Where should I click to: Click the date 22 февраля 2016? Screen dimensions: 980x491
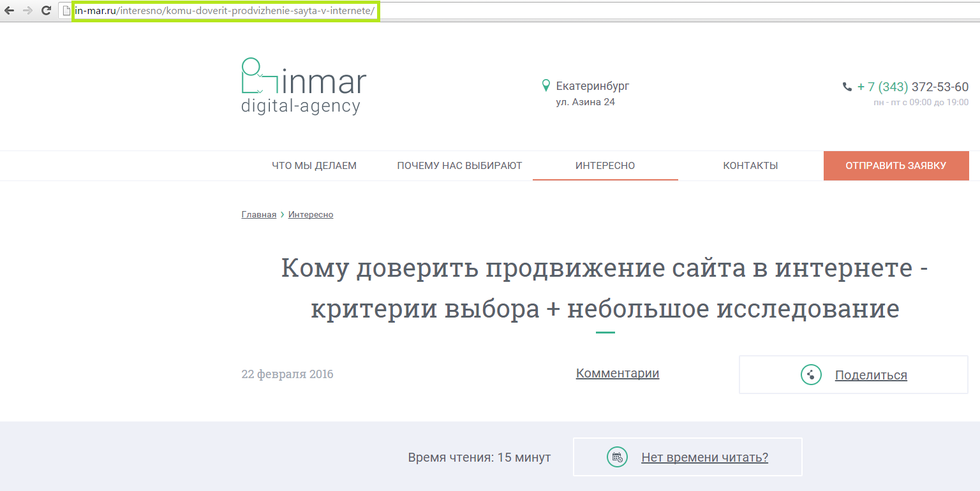(x=287, y=374)
